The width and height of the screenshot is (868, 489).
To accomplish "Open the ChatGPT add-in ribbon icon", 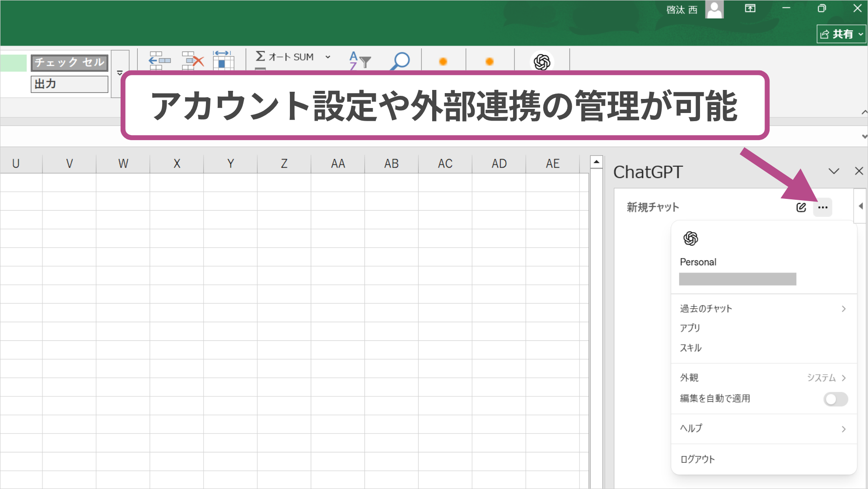I will [542, 62].
